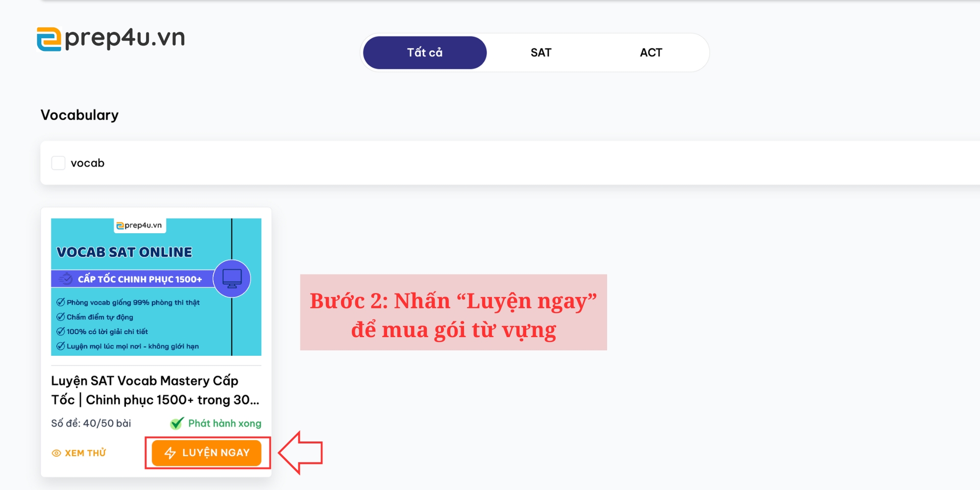Switch to the SAT tab

[541, 52]
